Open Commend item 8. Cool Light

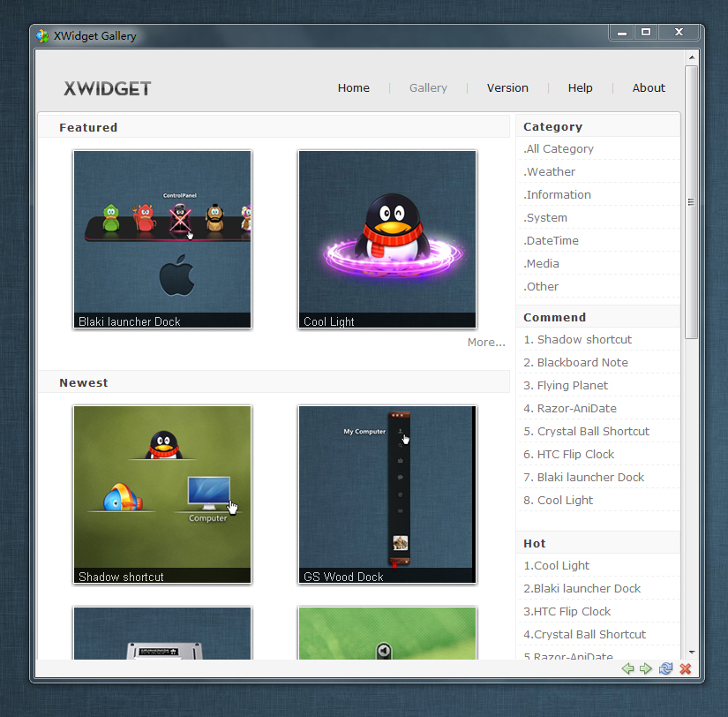558,501
